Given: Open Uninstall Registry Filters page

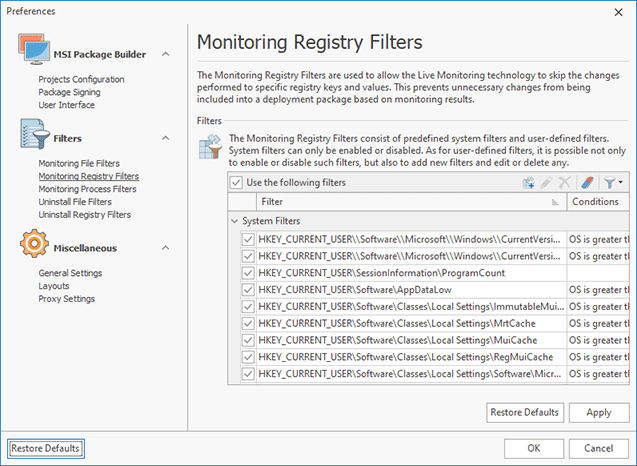Looking at the screenshot, I should (x=84, y=215).
